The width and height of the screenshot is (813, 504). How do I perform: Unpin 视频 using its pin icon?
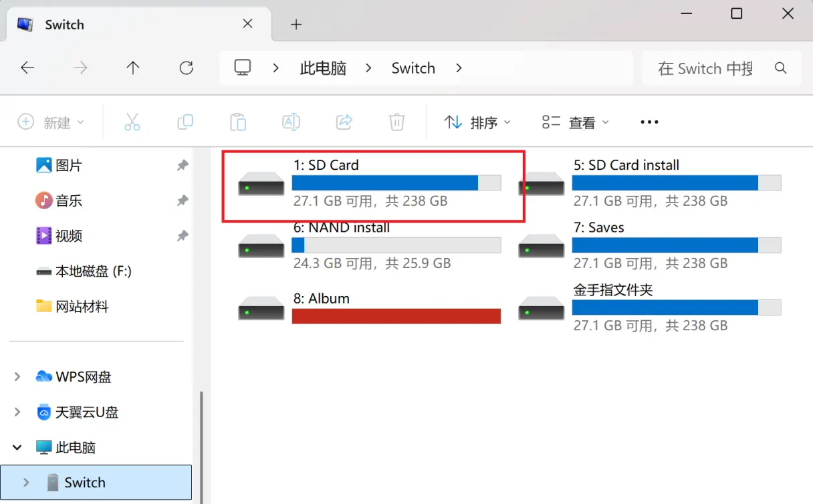click(x=183, y=236)
